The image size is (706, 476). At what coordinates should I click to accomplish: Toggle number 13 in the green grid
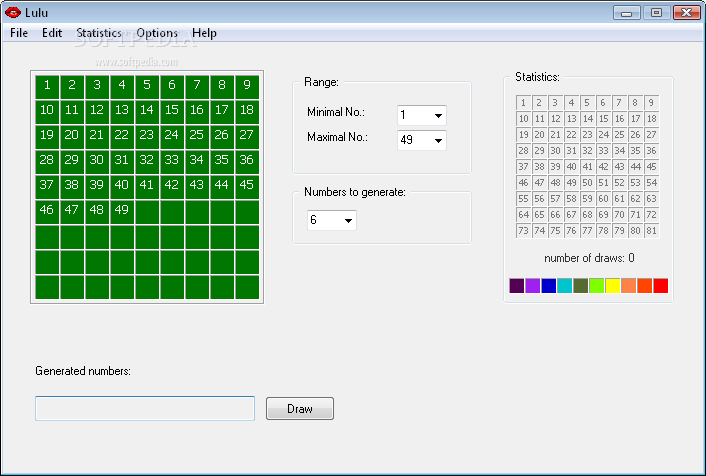point(122,112)
